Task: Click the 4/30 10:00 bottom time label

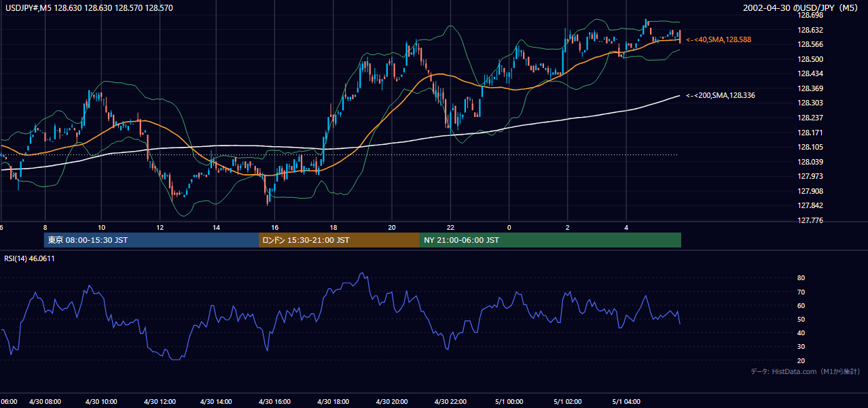Action: click(101, 401)
